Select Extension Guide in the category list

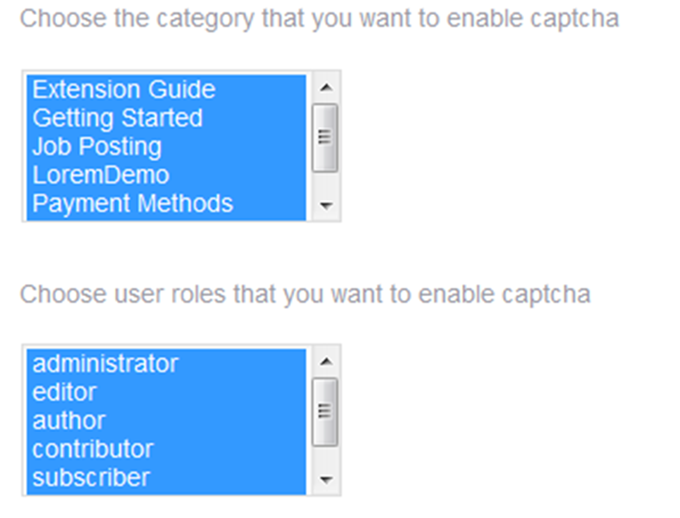[x=124, y=90]
